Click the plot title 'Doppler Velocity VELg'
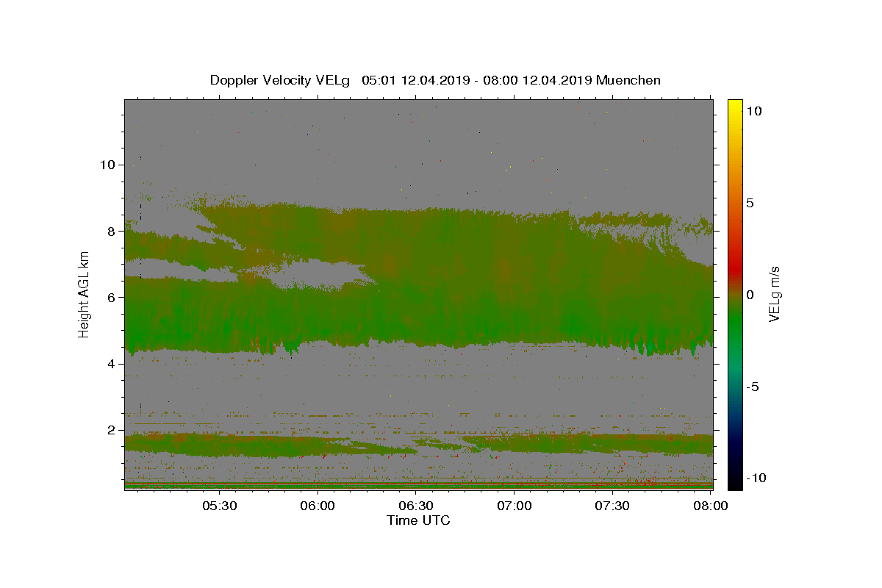This screenshot has width=882, height=588. click(x=281, y=80)
